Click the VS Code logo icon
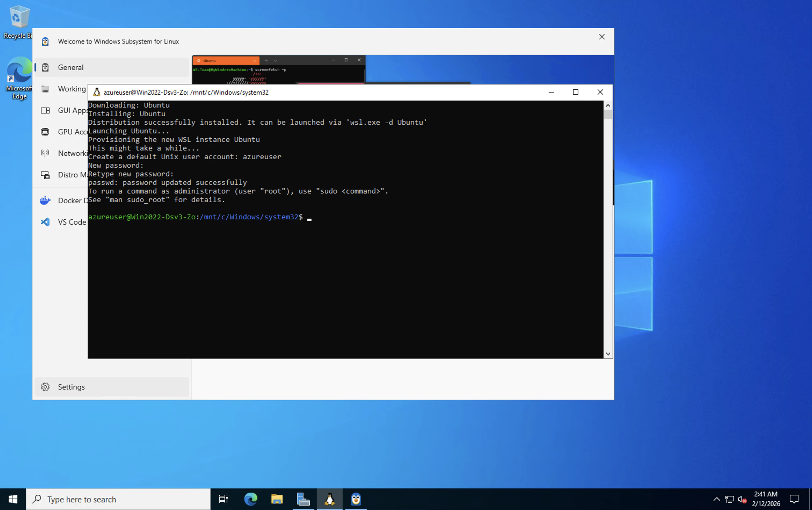812x510 pixels. point(45,222)
